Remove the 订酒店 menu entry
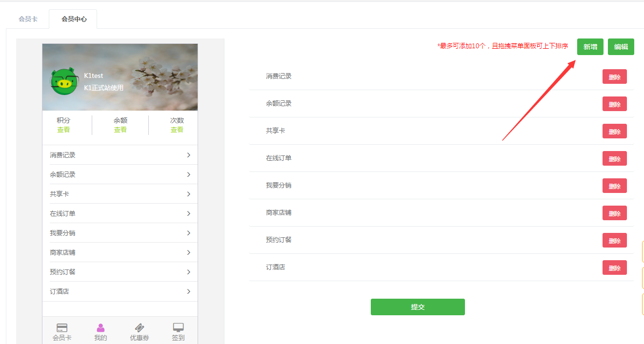This screenshot has height=344, width=644. click(615, 268)
